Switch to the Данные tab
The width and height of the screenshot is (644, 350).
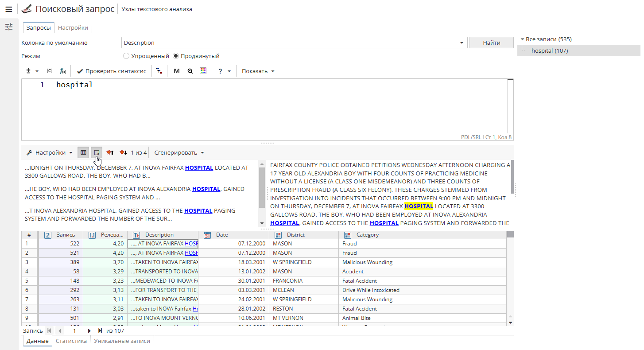[37, 341]
